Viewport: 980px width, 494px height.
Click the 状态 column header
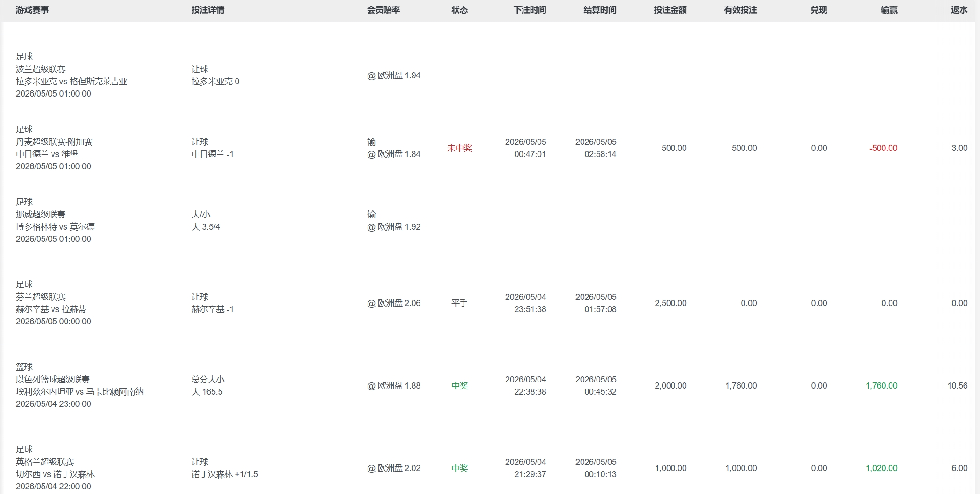[460, 10]
